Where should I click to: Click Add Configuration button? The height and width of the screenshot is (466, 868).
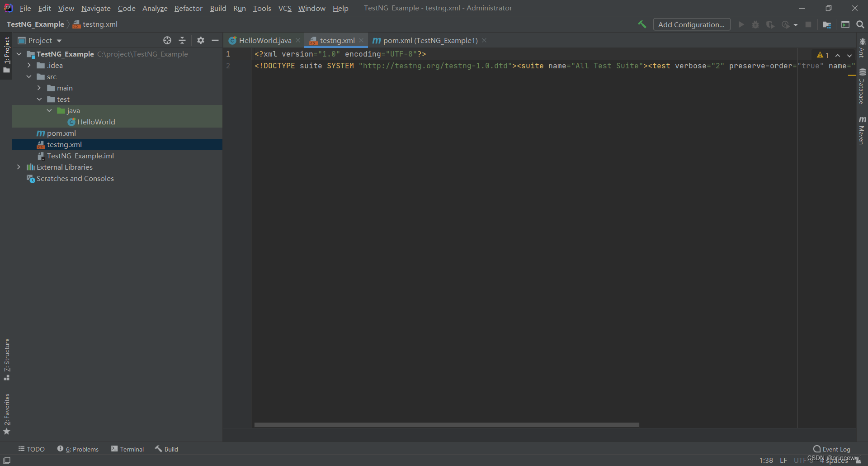pyautogui.click(x=692, y=24)
